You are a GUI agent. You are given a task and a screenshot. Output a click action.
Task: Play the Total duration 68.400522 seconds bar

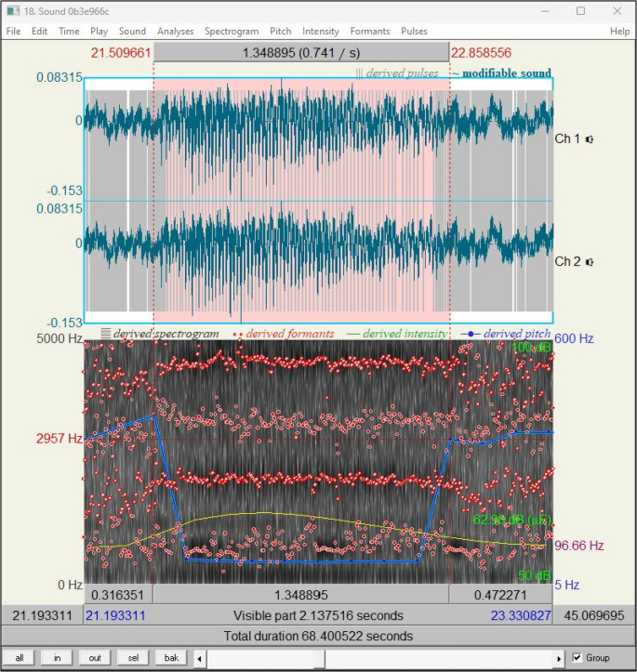pos(318,636)
